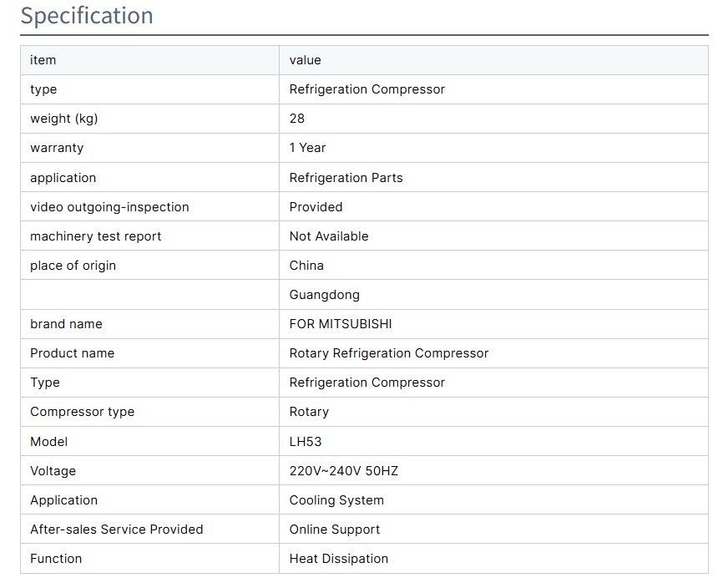Select the 'item' column header
723x588 pixels.
tap(43, 60)
